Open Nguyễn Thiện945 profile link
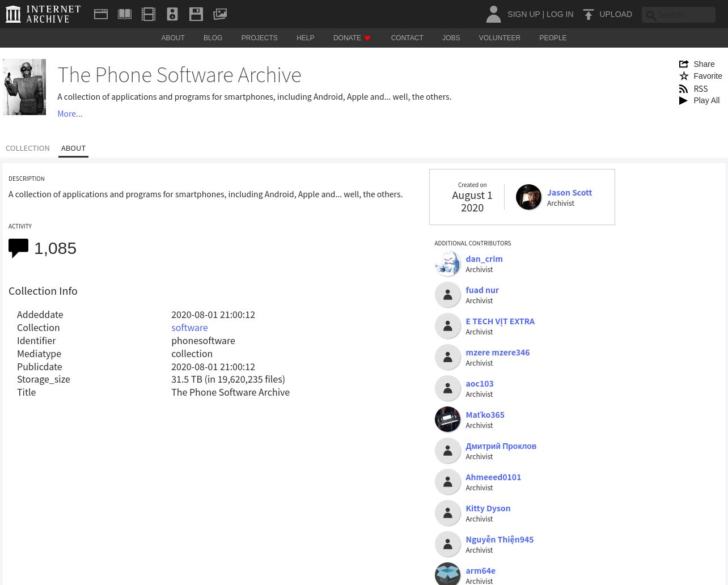Viewport: 728px width, 585px height. tap(500, 540)
